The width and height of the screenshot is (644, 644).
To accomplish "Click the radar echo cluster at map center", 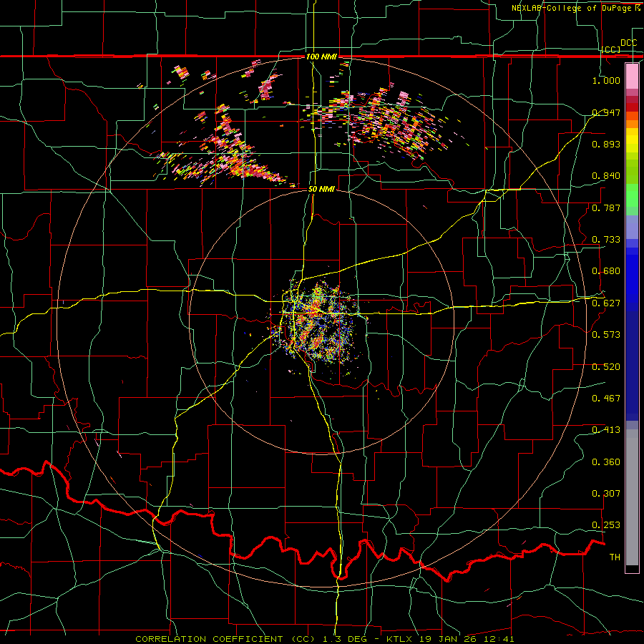I will pyautogui.click(x=318, y=324).
